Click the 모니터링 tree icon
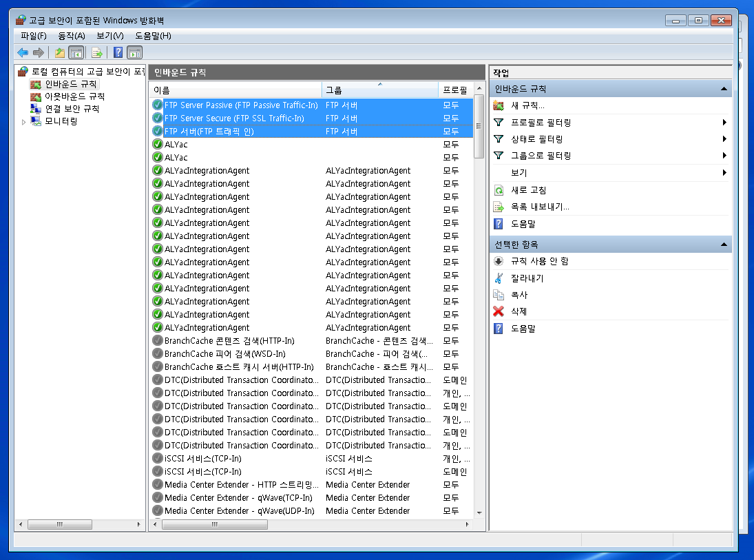This screenshot has height=560, width=754. [x=36, y=121]
